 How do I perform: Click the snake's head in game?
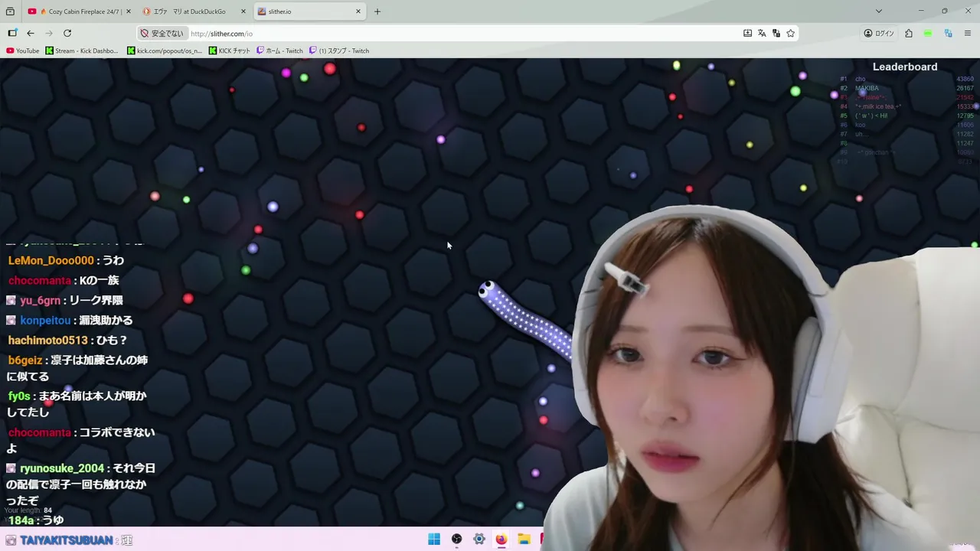click(x=487, y=290)
